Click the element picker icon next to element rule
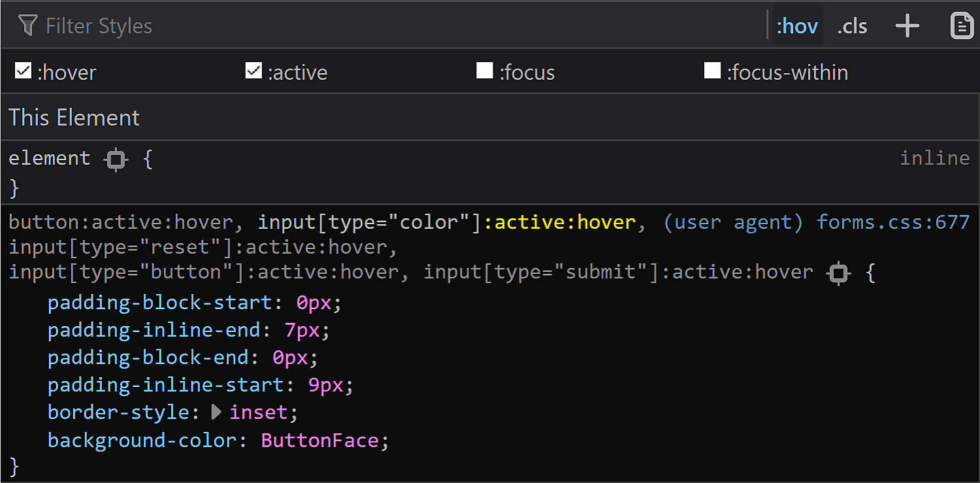980x483 pixels. [x=115, y=159]
